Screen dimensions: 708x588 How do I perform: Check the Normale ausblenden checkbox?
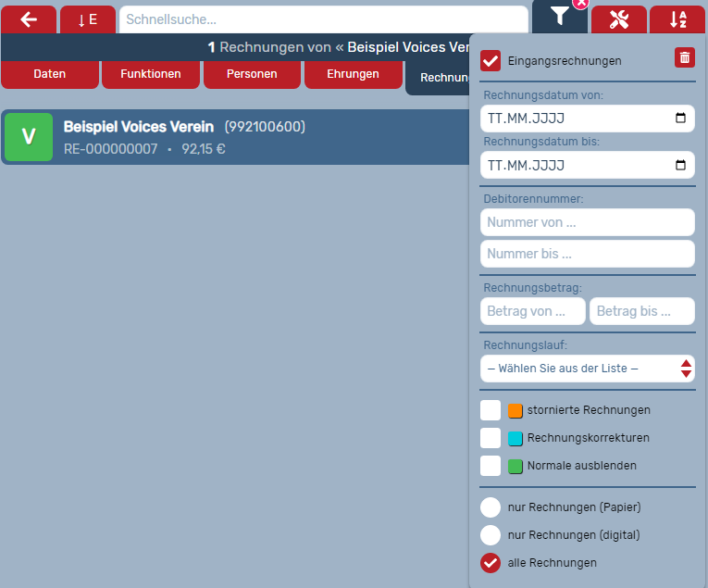[x=491, y=466]
